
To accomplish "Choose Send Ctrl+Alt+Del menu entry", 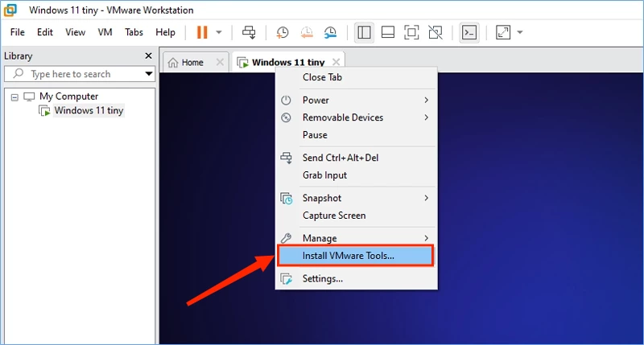I will coord(356,158).
